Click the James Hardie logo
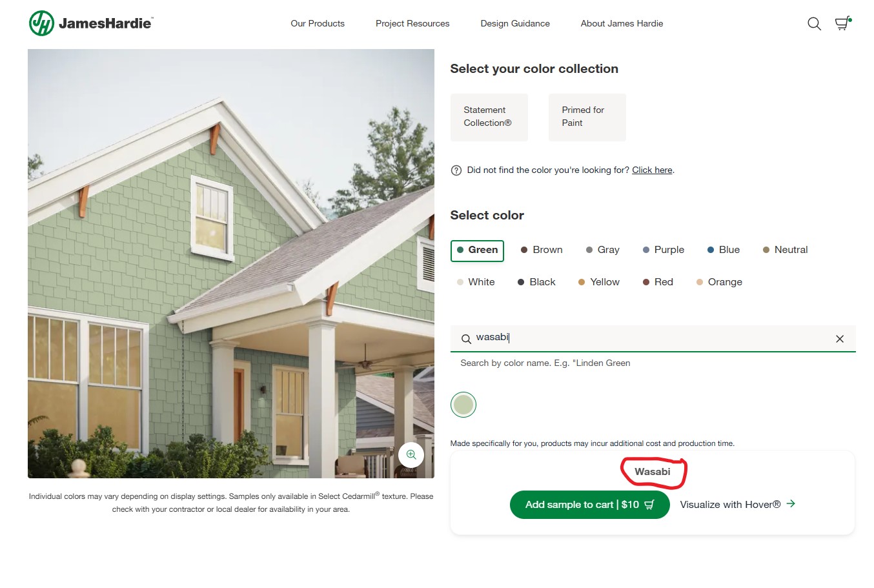Viewport: 874px width, 588px height. coord(91,23)
